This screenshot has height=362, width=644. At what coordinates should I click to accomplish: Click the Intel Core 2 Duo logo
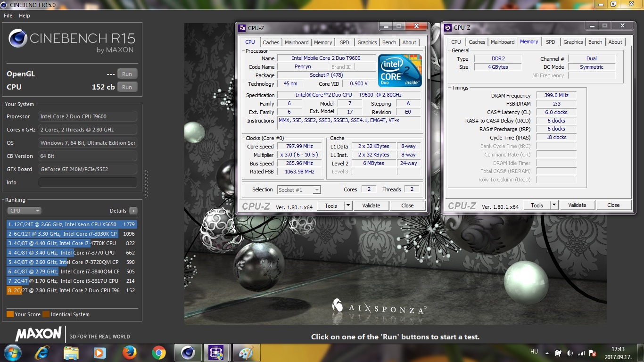400,71
